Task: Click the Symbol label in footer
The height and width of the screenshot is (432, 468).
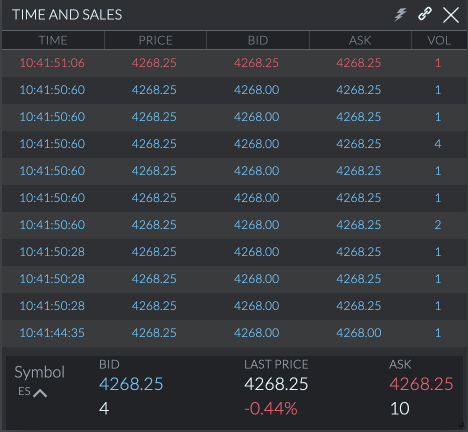Action: (40, 372)
